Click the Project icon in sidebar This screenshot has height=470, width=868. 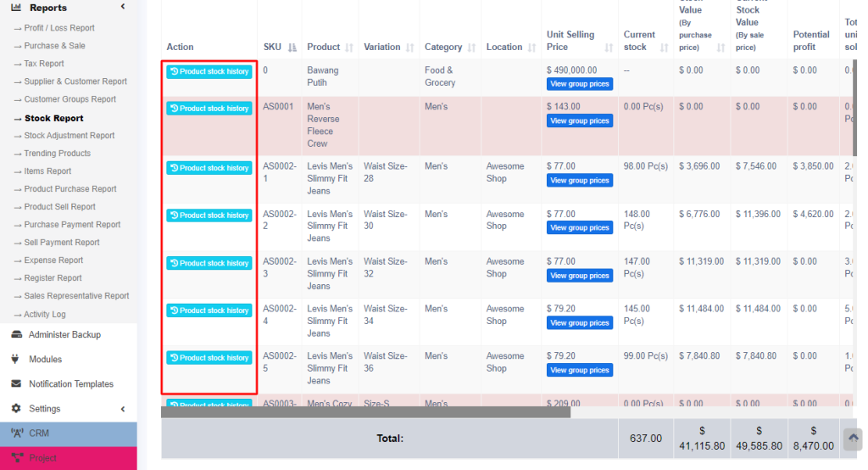coord(17,457)
